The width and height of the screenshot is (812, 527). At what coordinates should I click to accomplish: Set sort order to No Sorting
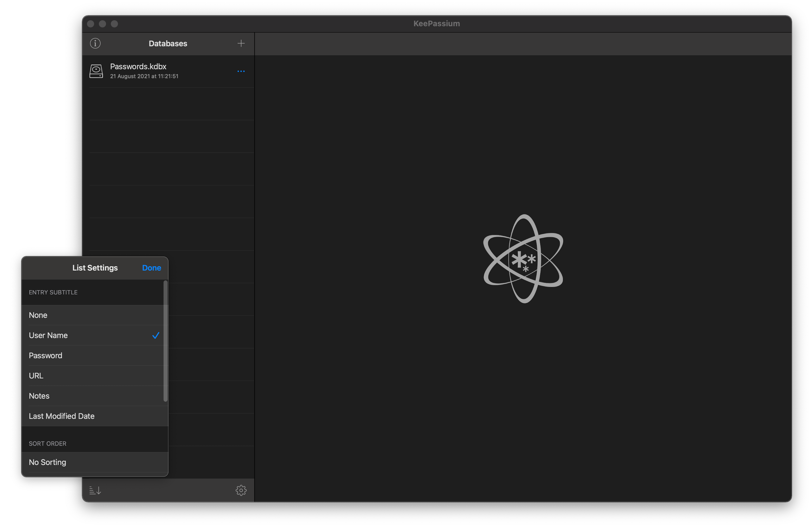48,462
